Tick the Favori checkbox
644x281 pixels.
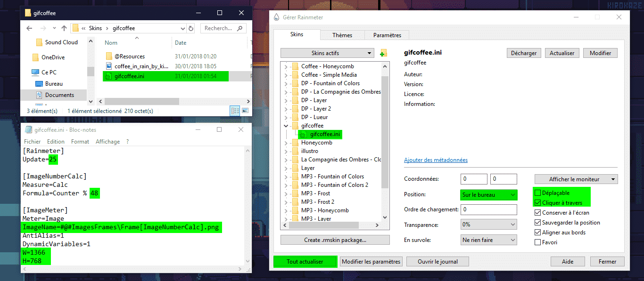(x=538, y=242)
